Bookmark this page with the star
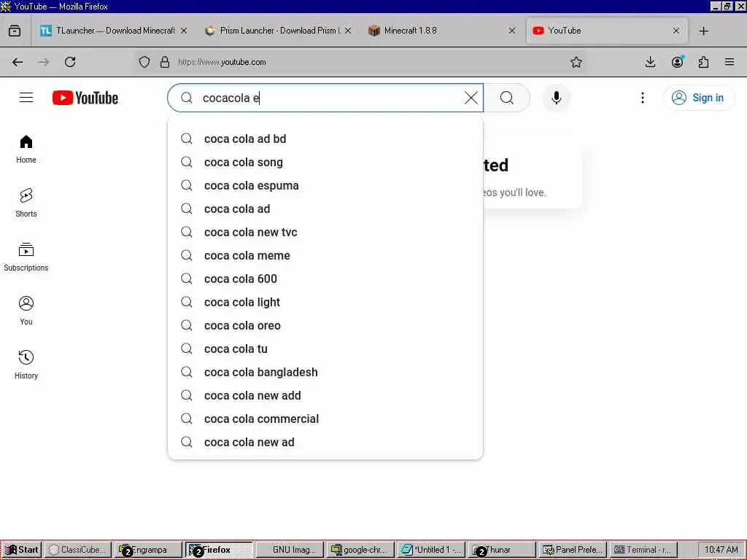The width and height of the screenshot is (747, 560). click(x=576, y=62)
